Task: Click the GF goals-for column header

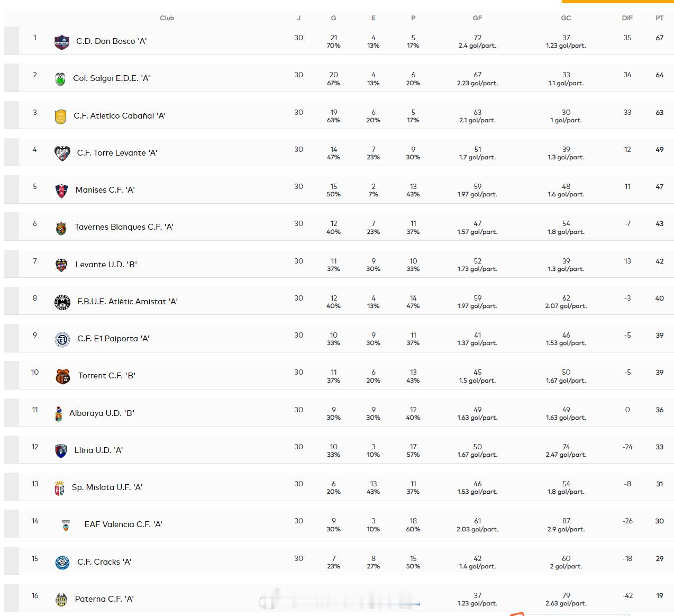Action: (x=477, y=18)
